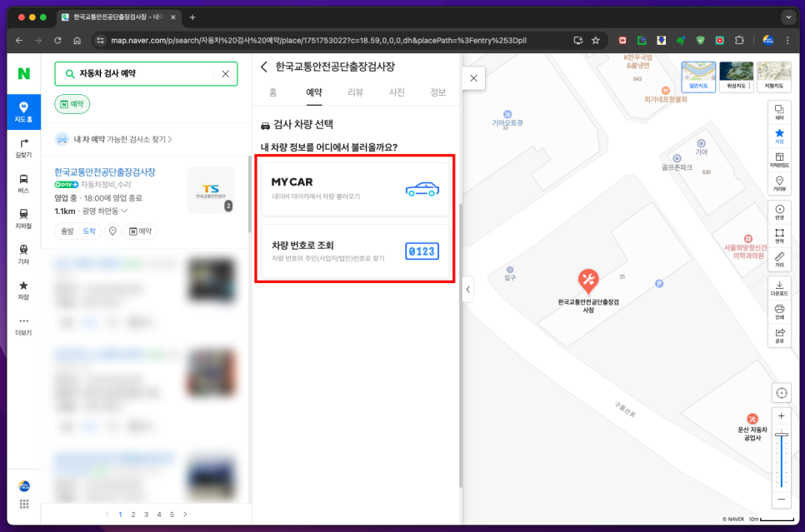The height and width of the screenshot is (532, 805).
Task: Open 길찾기 directions in sidebar
Action: pyautogui.click(x=23, y=147)
